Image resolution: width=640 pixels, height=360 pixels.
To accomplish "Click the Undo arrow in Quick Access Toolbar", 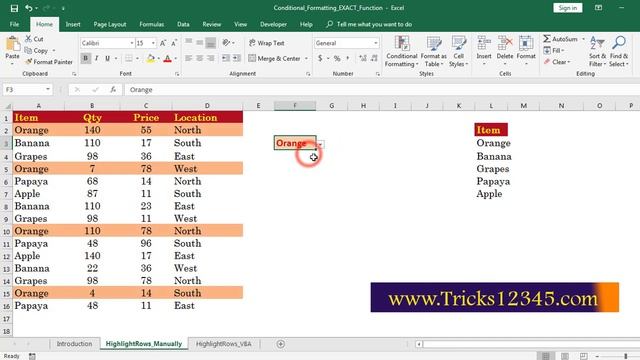I will (29, 8).
